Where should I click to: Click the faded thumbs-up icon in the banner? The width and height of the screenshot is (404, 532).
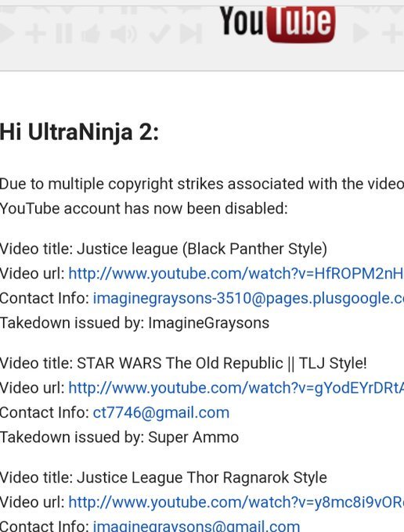point(91,34)
